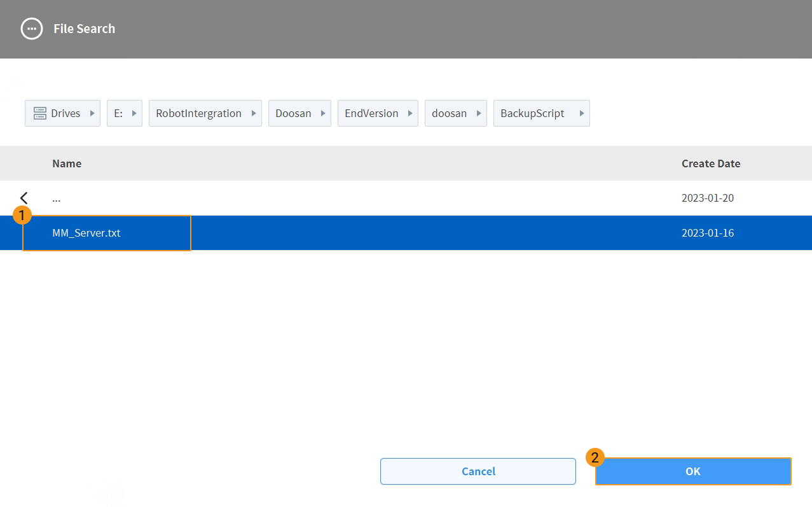Click the File Search ellipsis circle icon
Viewport: 812px width, 507px height.
click(32, 29)
